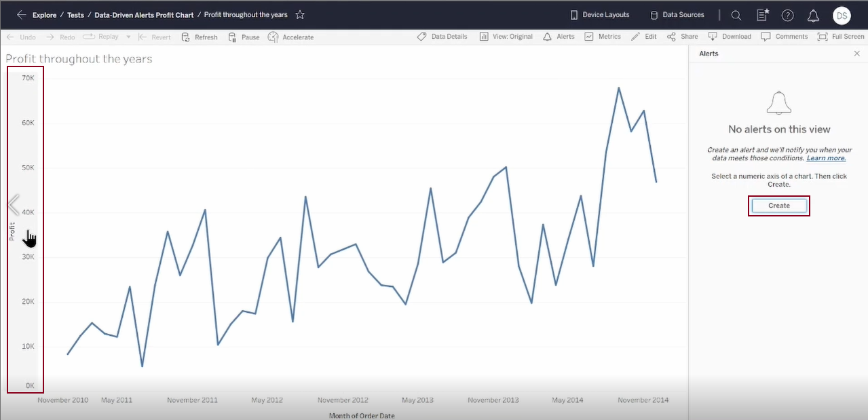
Task: Open Data Details panel
Action: pos(442,37)
